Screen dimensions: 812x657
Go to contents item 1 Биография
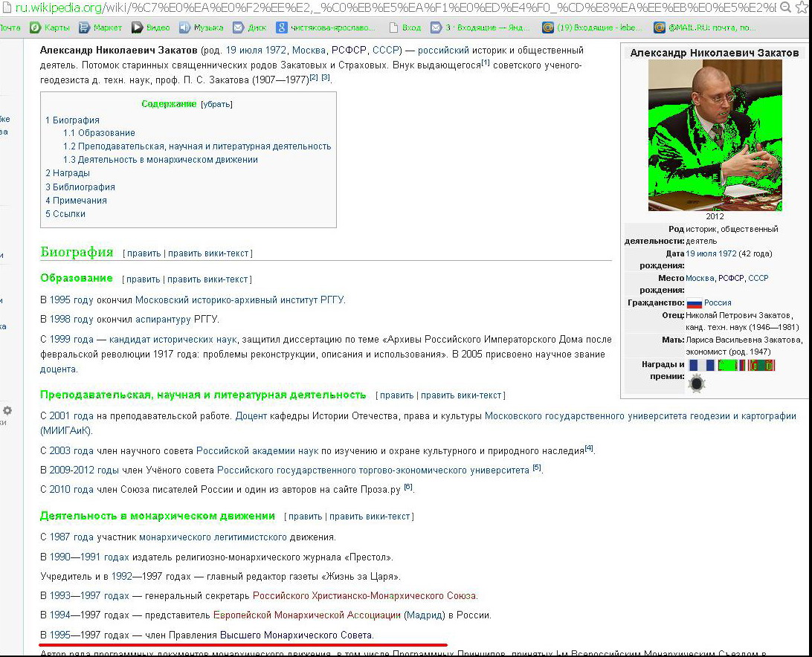click(x=73, y=120)
